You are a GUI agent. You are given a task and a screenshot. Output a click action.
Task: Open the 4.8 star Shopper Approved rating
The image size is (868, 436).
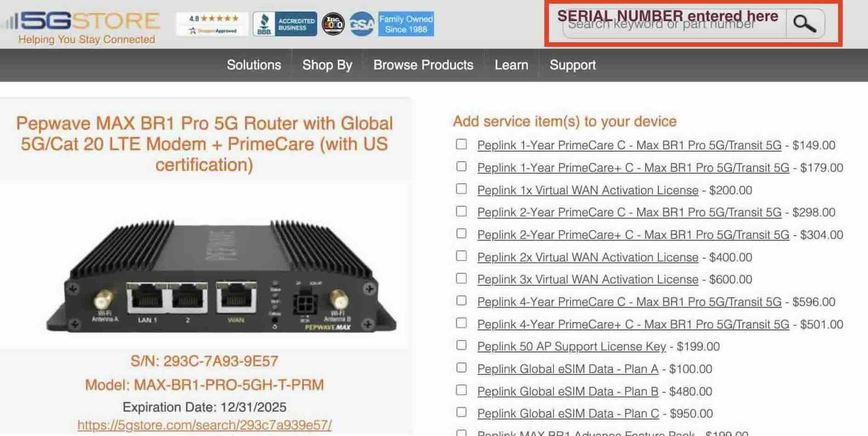212,24
